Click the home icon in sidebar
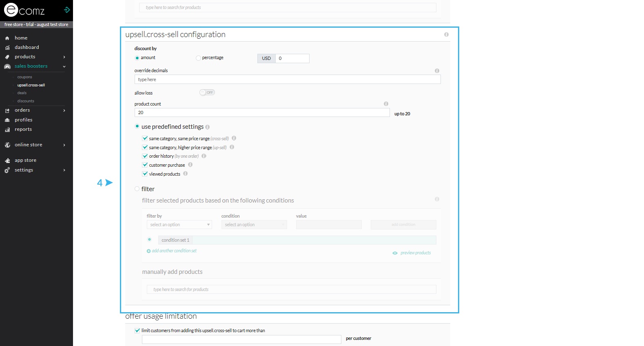The height and width of the screenshot is (346, 644). [x=7, y=38]
